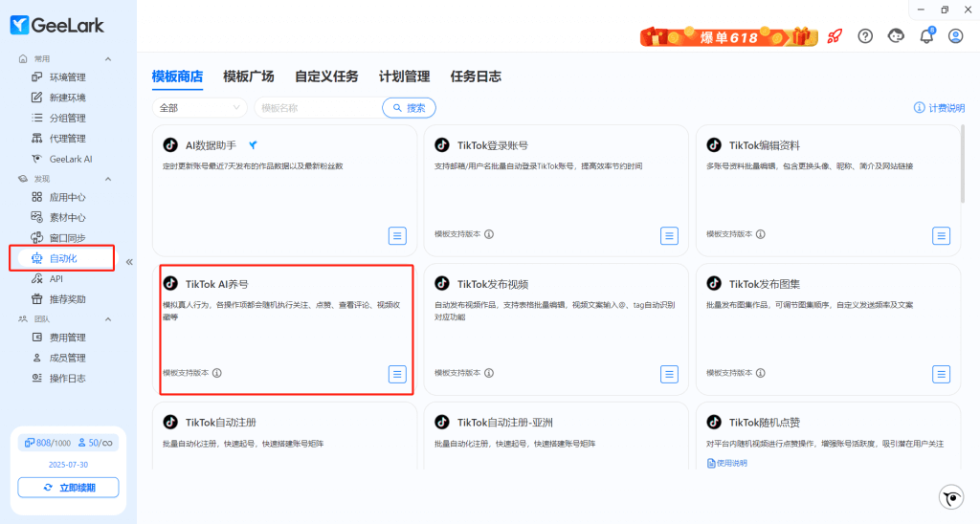This screenshot has height=524, width=980.
Task: Click the 立即续期 renew button
Action: tap(68, 488)
